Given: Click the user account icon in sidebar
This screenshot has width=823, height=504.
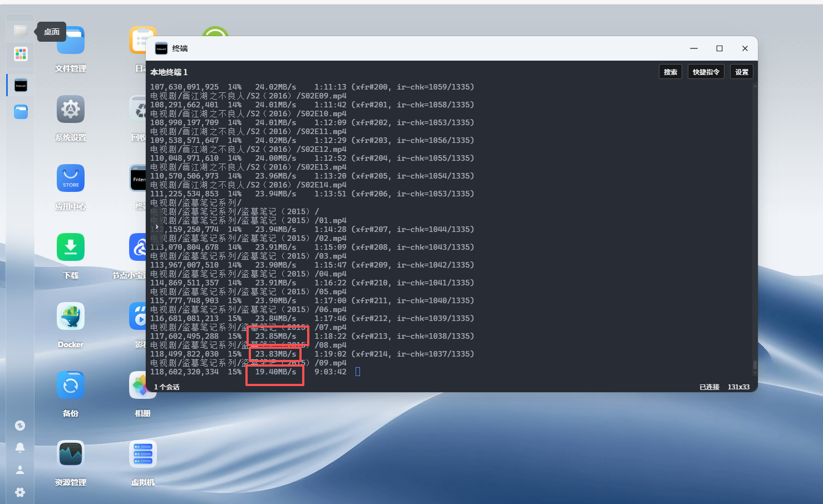Looking at the screenshot, I should [20, 470].
